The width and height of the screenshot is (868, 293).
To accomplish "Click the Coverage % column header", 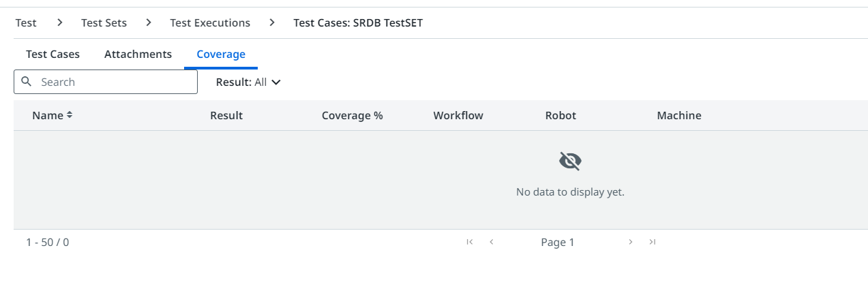I will pyautogui.click(x=352, y=116).
